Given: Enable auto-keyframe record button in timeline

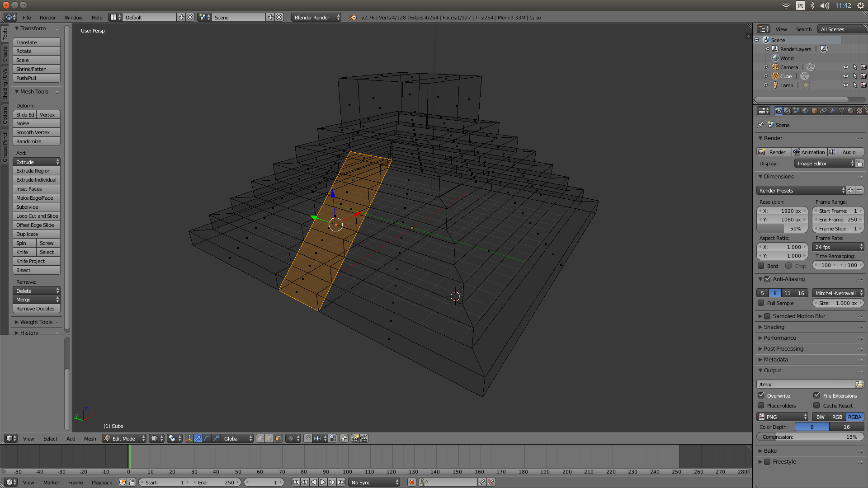Looking at the screenshot, I should click(411, 482).
